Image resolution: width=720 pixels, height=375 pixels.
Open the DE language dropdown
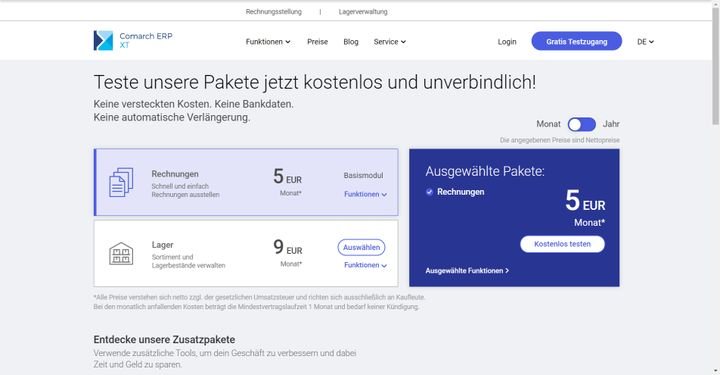pos(645,42)
